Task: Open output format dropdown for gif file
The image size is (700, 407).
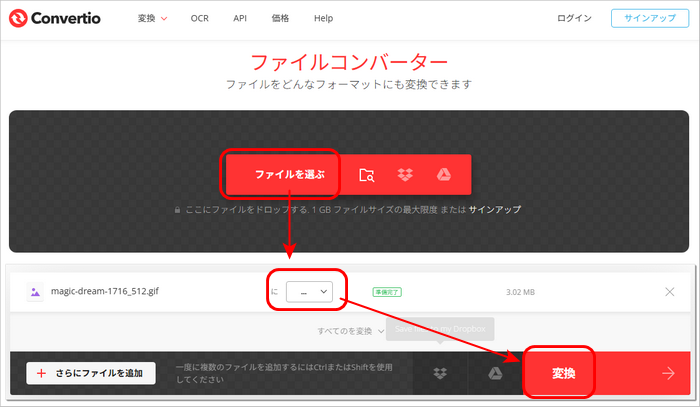Action: pyautogui.click(x=309, y=292)
